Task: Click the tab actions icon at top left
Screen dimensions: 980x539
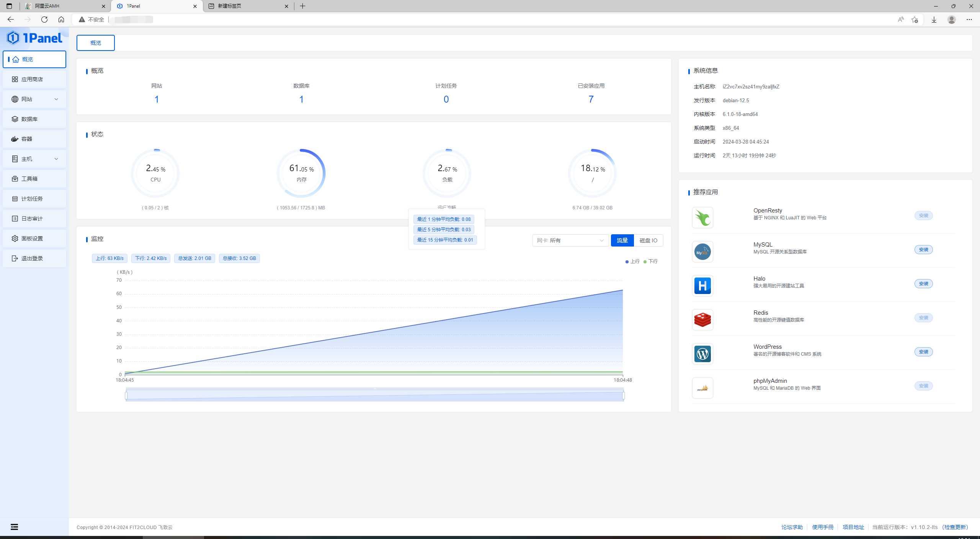Action: [9, 6]
